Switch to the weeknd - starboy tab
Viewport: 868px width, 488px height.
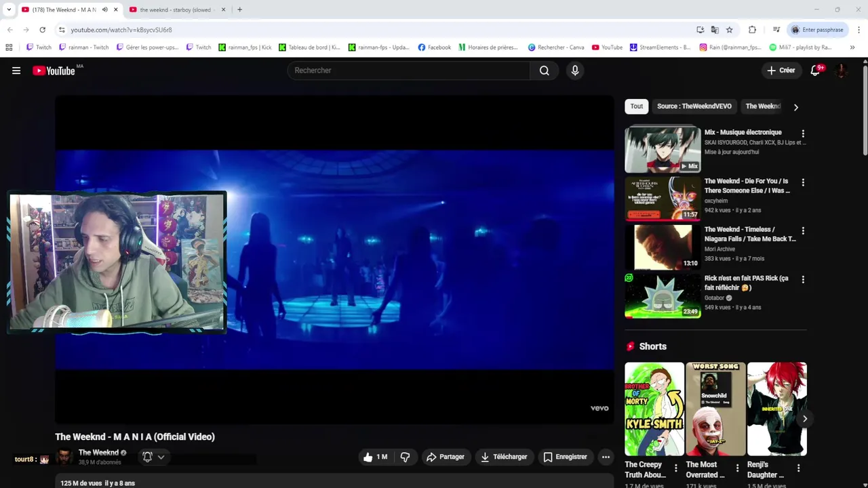point(175,9)
